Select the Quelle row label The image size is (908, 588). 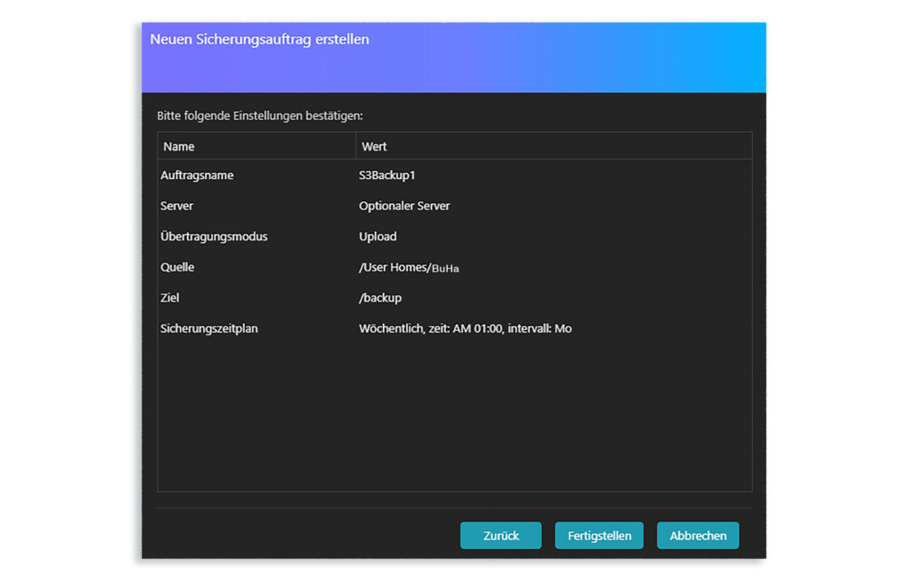[177, 267]
